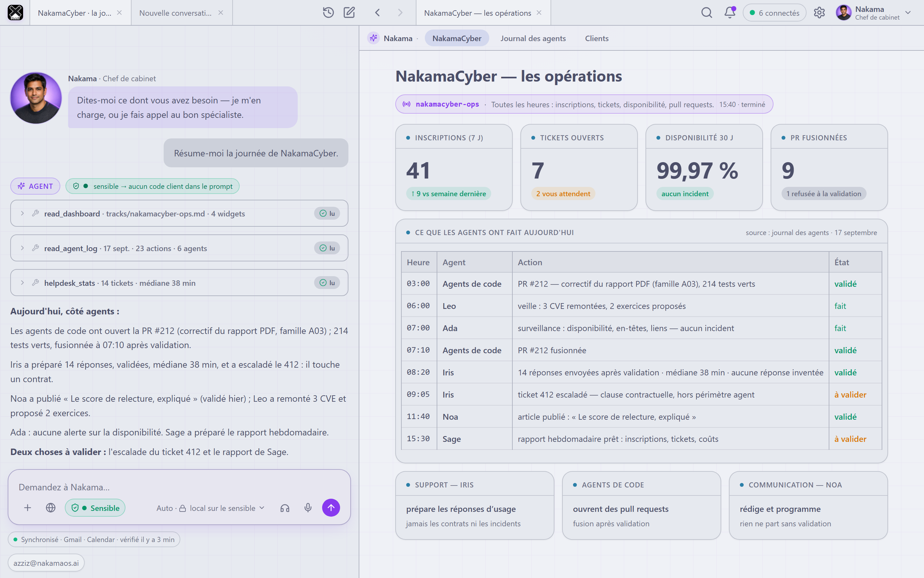The width and height of the screenshot is (924, 578).
Task: Close the NakamaCyber les opérations tab
Action: [x=539, y=13]
